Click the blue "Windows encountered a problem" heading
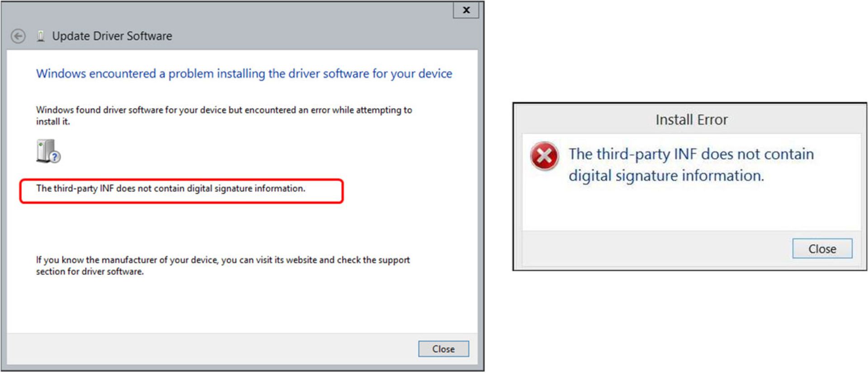Screen dimensions: 868x373 (244, 74)
